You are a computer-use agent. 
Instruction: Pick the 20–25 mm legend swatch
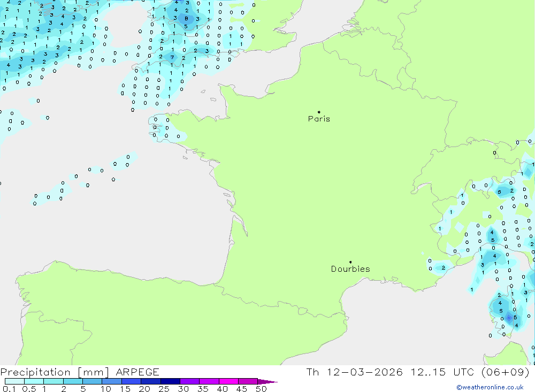[151, 381]
